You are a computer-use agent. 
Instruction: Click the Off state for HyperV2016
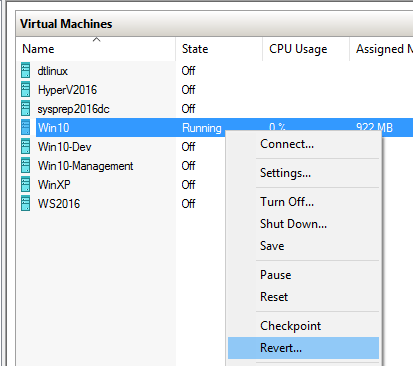point(188,90)
